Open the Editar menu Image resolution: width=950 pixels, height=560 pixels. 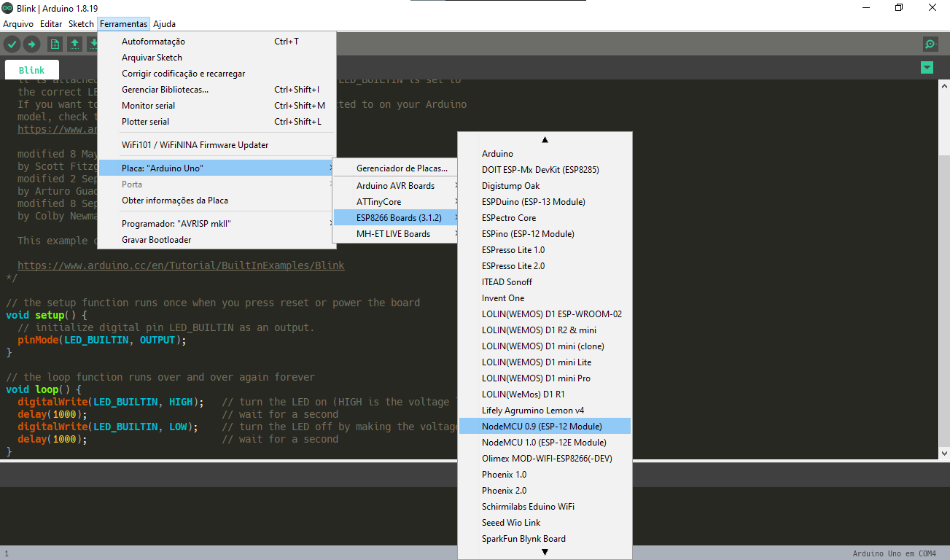pyautogui.click(x=51, y=24)
